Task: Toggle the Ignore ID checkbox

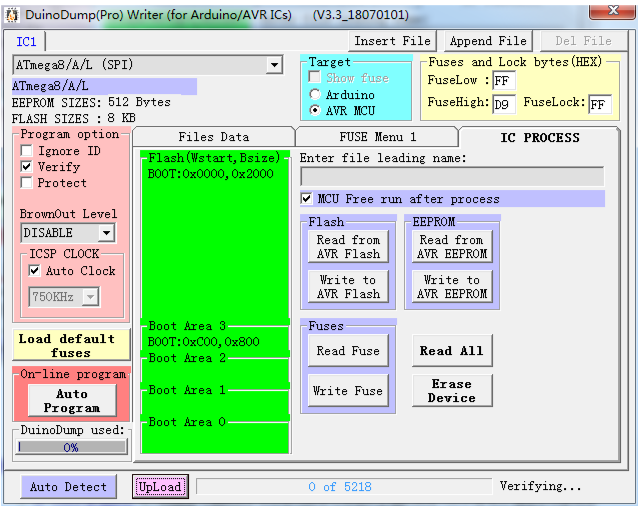Action: (27, 151)
